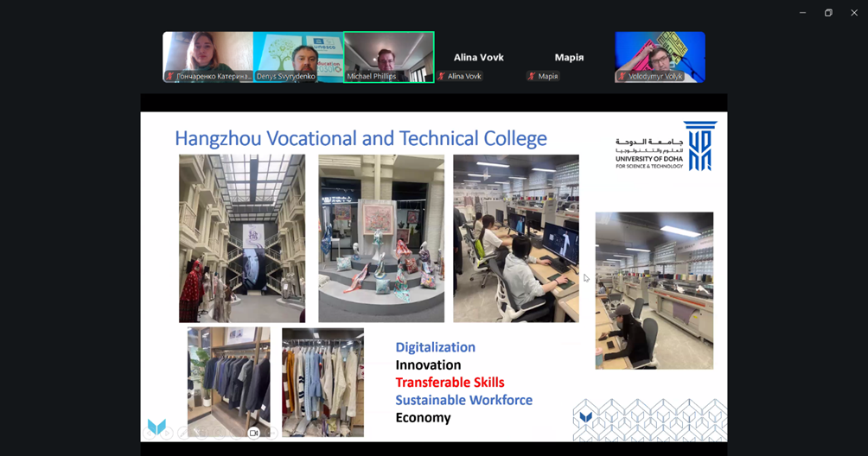
Task: Click the Denys Svyrydenko name label
Action: [x=285, y=76]
